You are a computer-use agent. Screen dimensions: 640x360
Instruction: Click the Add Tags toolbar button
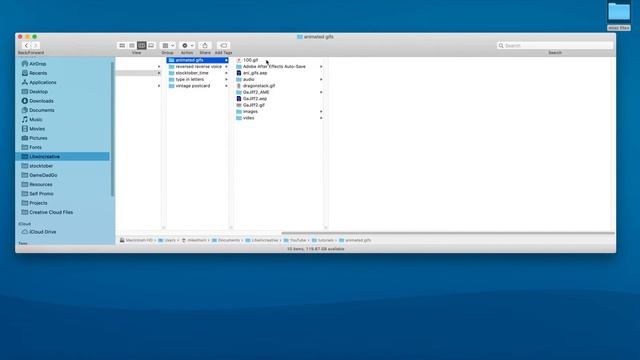(223, 45)
